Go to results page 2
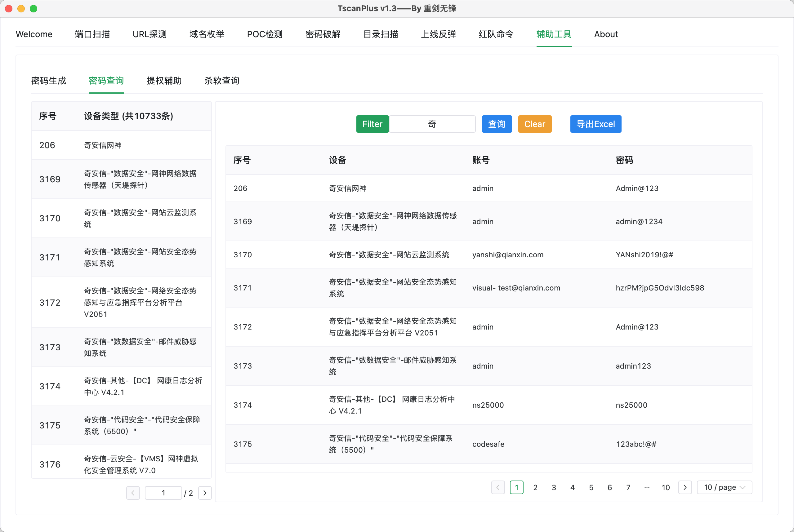Image resolution: width=794 pixels, height=532 pixels. pyautogui.click(x=535, y=487)
